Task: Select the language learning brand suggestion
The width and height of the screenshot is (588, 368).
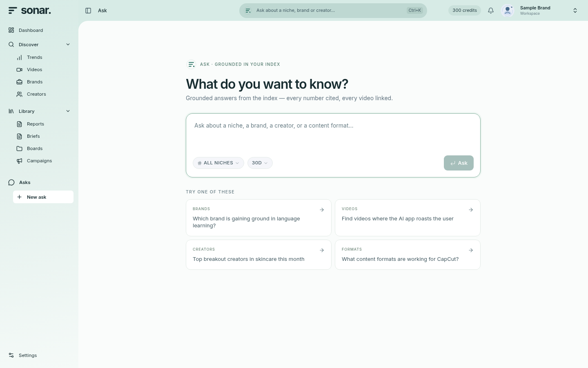Action: point(258,218)
